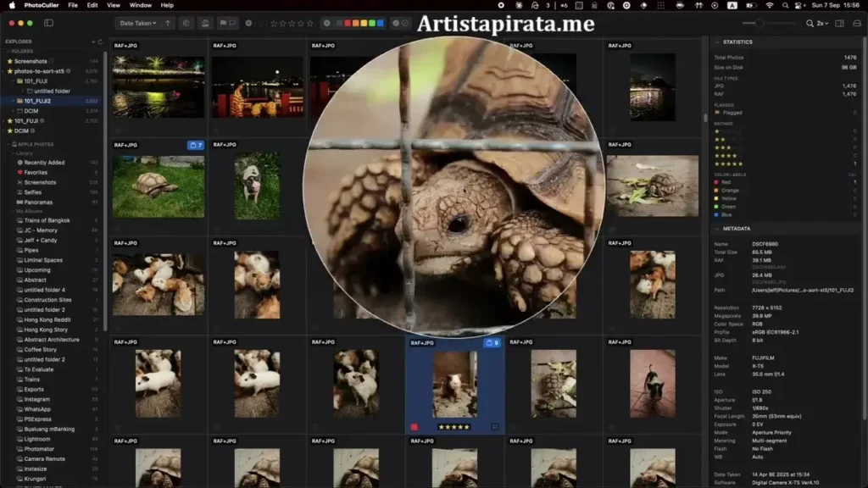Adjust the thumbnail size slider
This screenshot has width=868, height=488.
click(768, 23)
